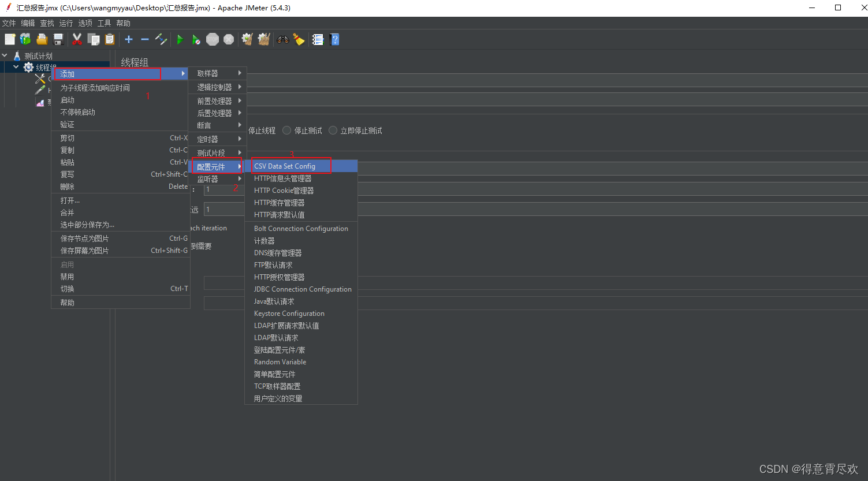Expand the 断言 submenu

[218, 125]
